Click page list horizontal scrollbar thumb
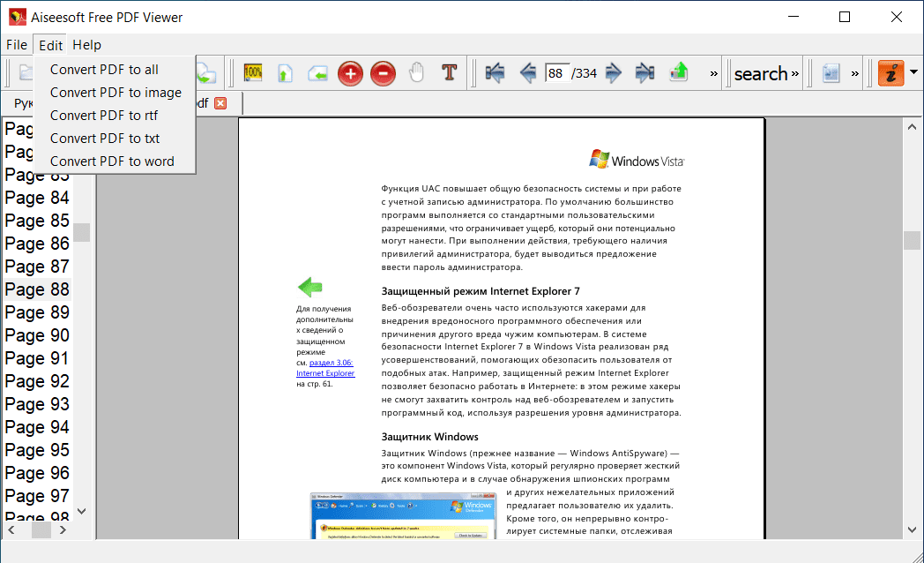Viewport: 924px width, 563px height. [x=41, y=530]
